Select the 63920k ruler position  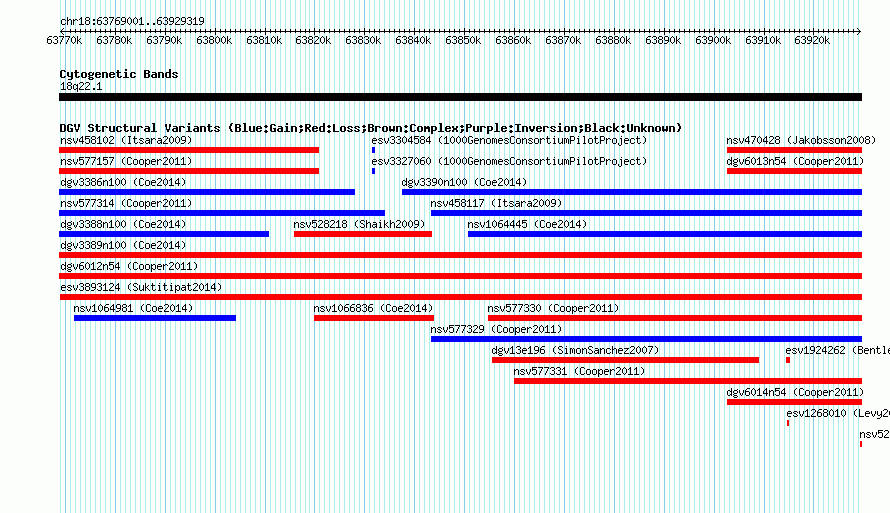(812, 40)
